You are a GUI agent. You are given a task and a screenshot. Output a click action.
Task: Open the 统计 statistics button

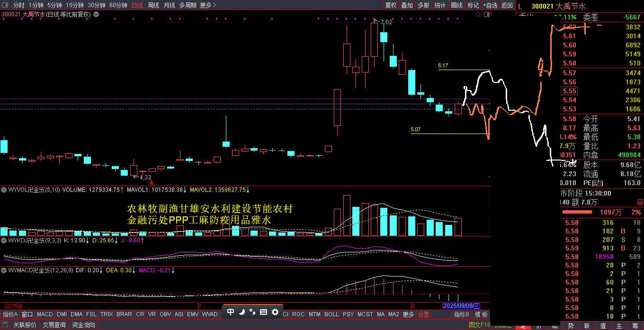pos(440,5)
